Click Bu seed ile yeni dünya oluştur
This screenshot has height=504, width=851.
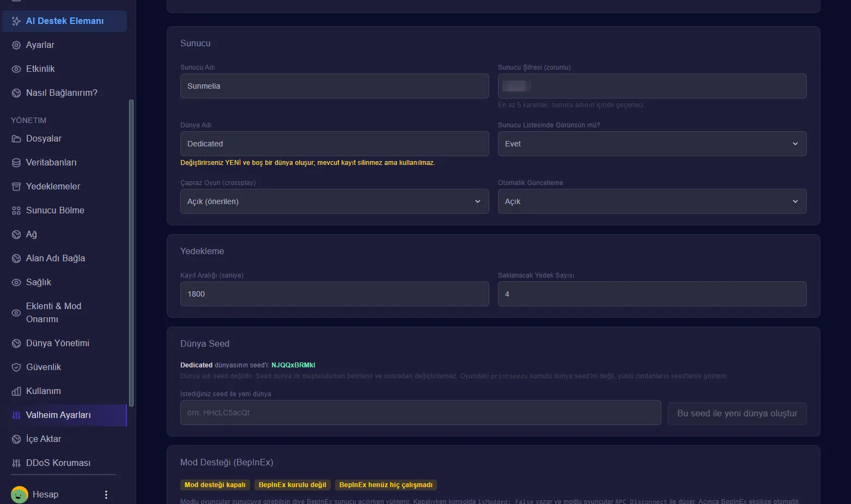pos(737,413)
